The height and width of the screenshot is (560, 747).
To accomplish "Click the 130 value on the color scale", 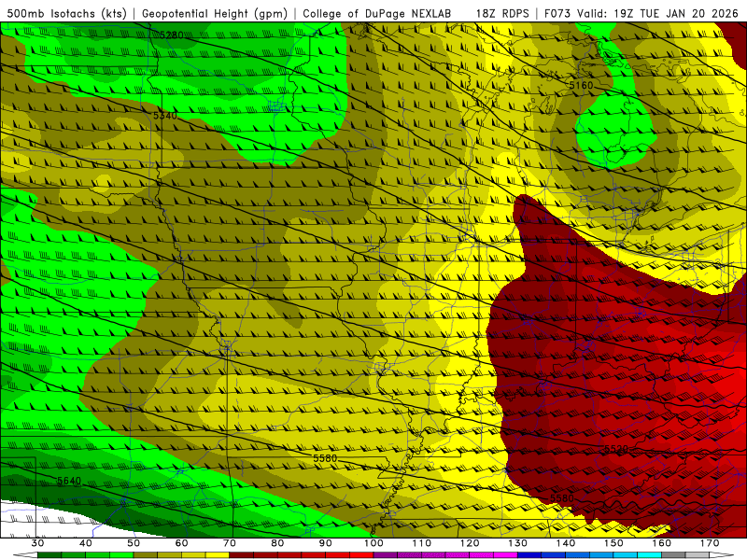I will [x=518, y=543].
